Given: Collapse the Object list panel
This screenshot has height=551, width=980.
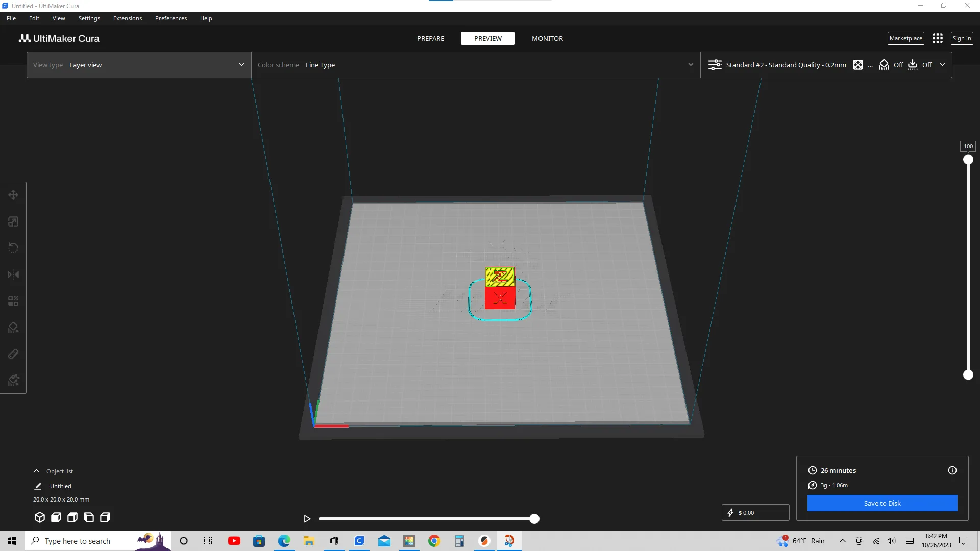Looking at the screenshot, I should [x=36, y=471].
